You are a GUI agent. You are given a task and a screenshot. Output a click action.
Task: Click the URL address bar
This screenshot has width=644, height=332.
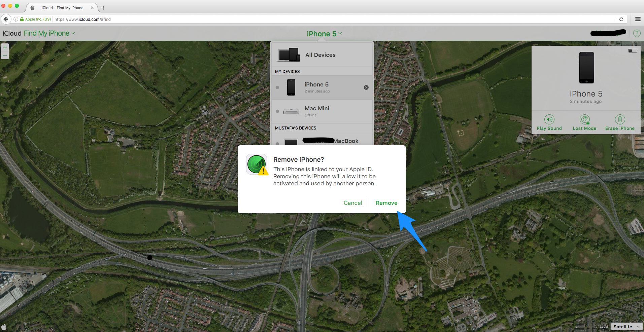tap(303, 19)
